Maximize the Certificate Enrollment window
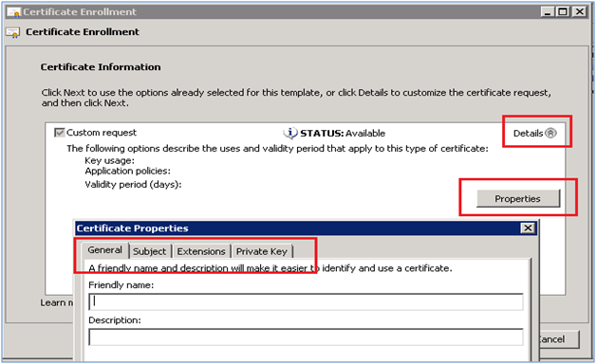The image size is (597, 364). (x=563, y=11)
